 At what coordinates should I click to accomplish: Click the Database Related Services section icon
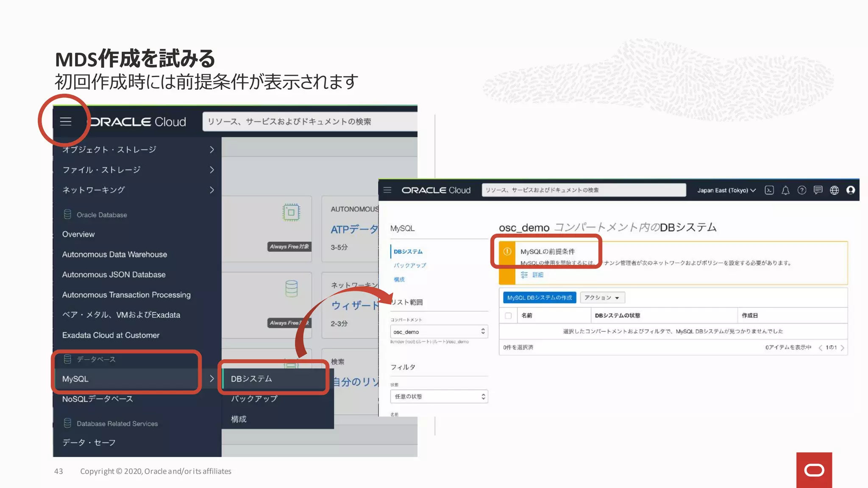tap(67, 423)
